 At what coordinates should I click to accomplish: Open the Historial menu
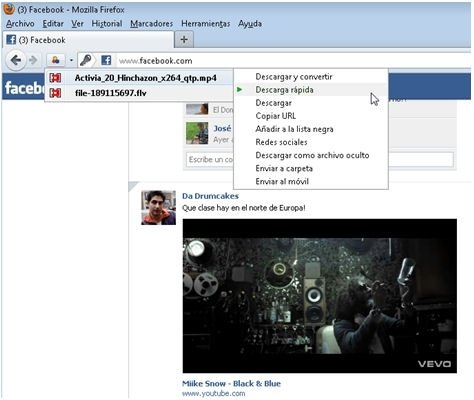(107, 24)
